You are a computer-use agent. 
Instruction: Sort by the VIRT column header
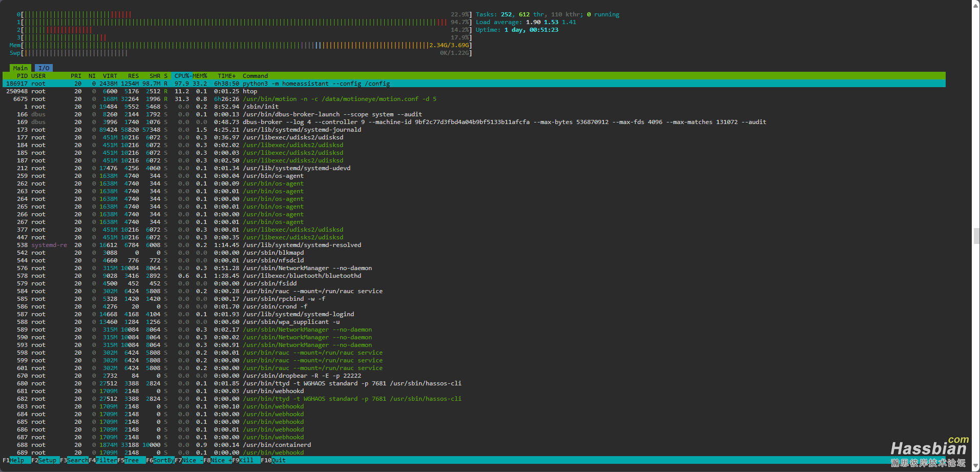tap(110, 76)
